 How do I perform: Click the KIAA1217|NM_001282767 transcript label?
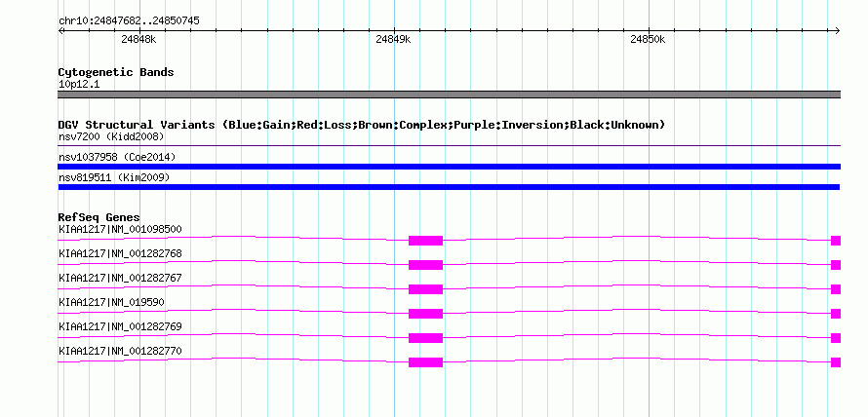tap(120, 278)
